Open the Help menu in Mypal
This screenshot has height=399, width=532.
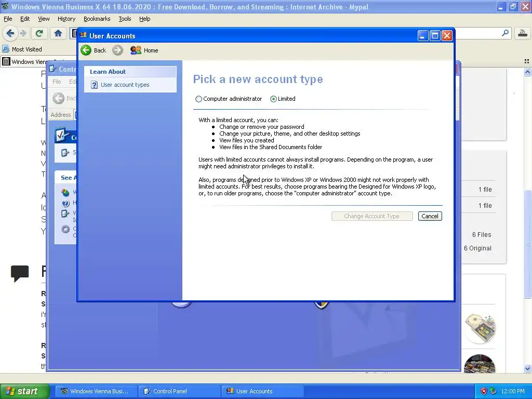click(144, 19)
